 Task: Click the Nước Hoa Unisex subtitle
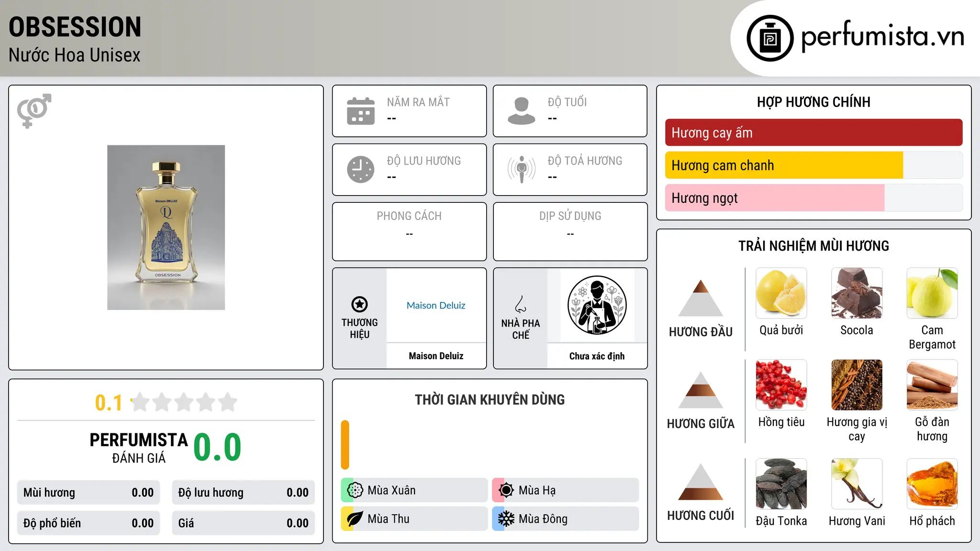point(75,55)
